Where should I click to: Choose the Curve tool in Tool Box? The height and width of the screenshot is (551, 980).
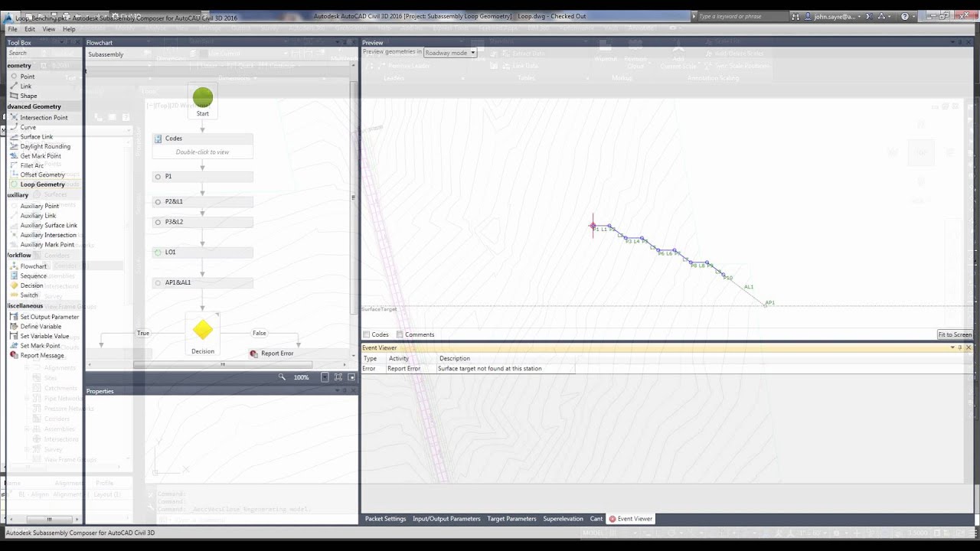(x=28, y=127)
